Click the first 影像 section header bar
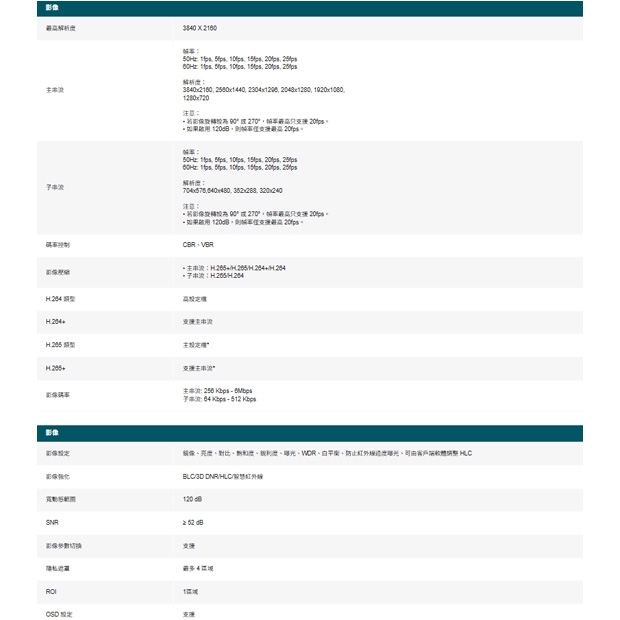 (309, 9)
